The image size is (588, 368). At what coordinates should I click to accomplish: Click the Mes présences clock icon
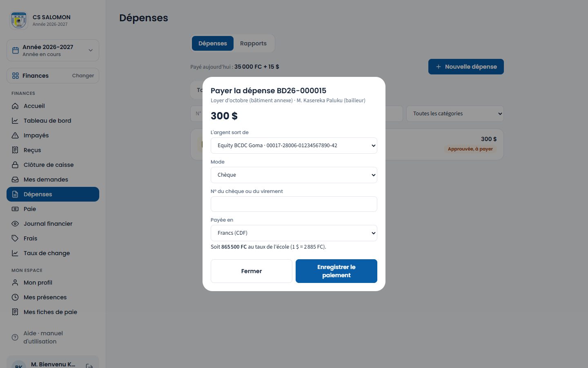pos(15,297)
